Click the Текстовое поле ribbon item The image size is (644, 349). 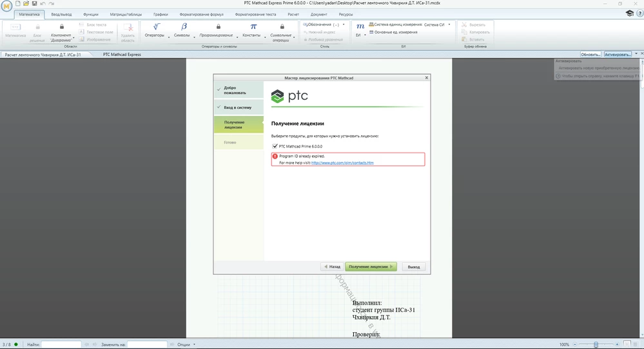96,32
